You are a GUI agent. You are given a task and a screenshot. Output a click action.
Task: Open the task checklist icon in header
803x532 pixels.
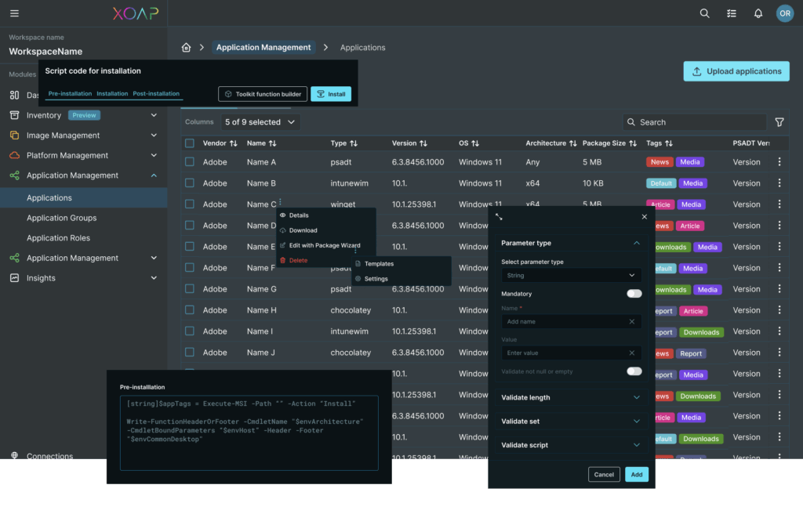pos(731,13)
